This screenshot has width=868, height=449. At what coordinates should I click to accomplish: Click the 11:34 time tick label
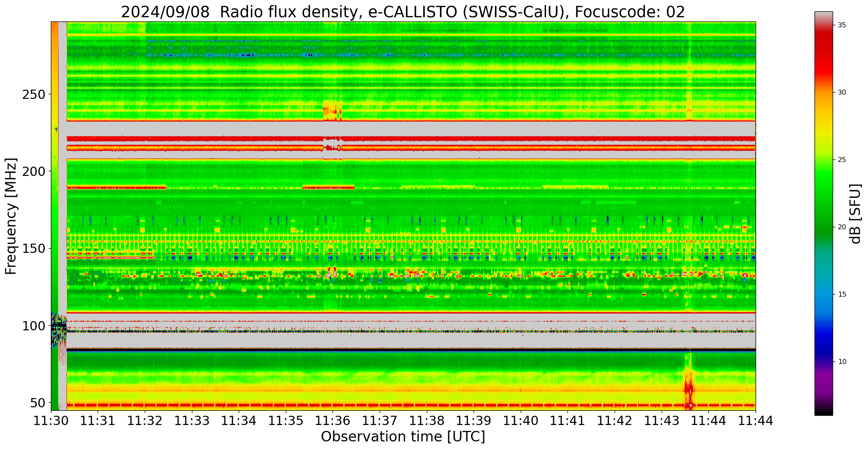coord(239,420)
